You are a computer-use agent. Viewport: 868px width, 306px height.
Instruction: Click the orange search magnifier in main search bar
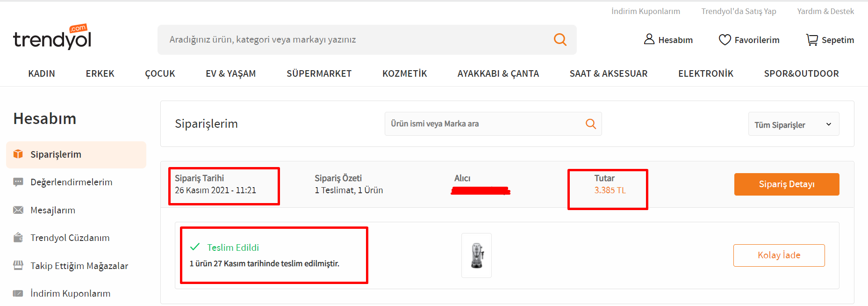pyautogui.click(x=560, y=40)
